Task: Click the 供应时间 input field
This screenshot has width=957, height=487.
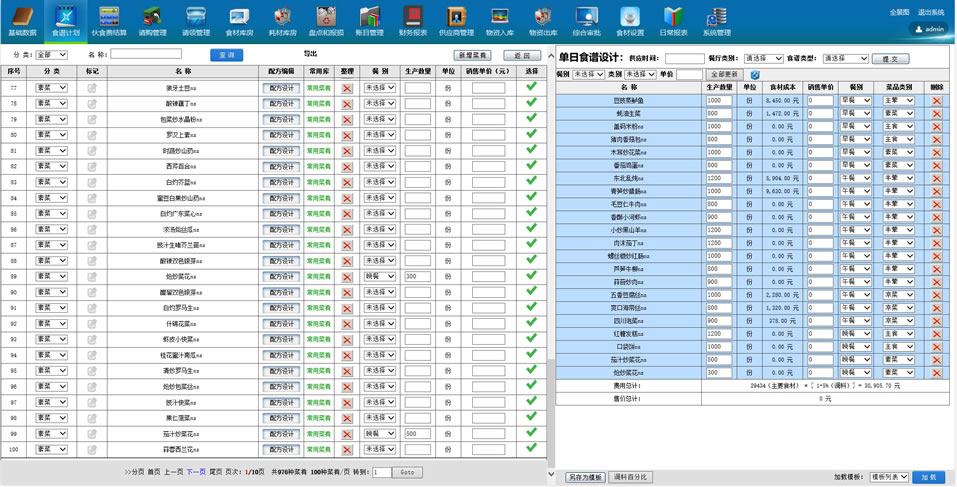Action: pyautogui.click(x=685, y=59)
